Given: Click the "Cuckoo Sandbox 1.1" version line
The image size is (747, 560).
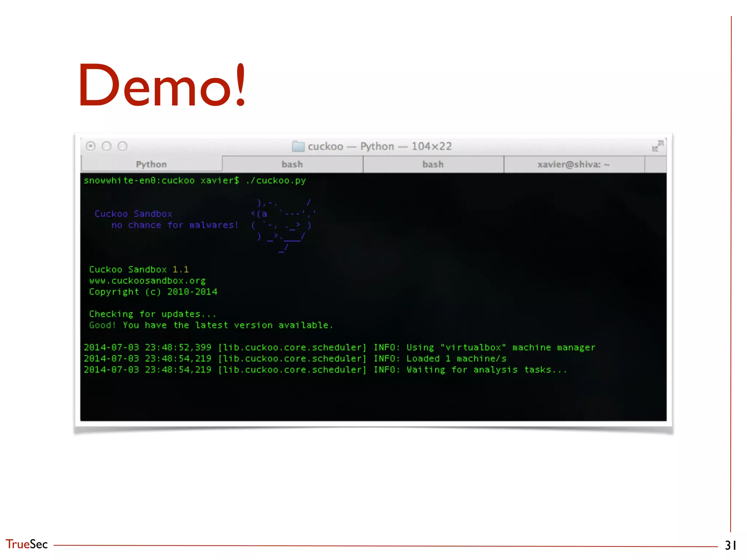Looking at the screenshot, I should tap(139, 269).
